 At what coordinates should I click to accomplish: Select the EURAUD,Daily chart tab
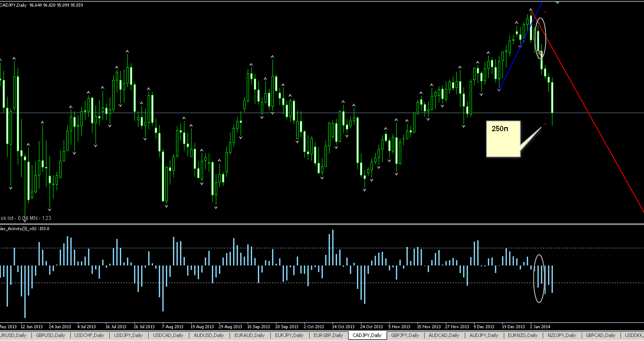click(x=249, y=336)
